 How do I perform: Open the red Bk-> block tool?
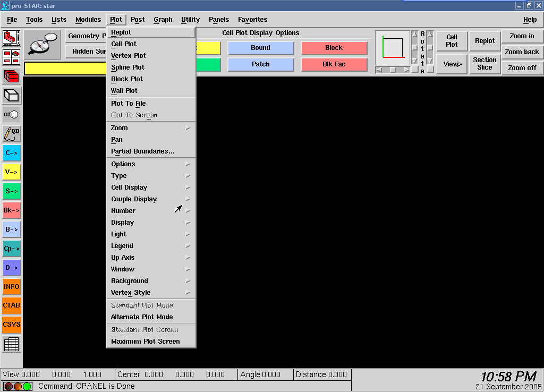coord(12,210)
